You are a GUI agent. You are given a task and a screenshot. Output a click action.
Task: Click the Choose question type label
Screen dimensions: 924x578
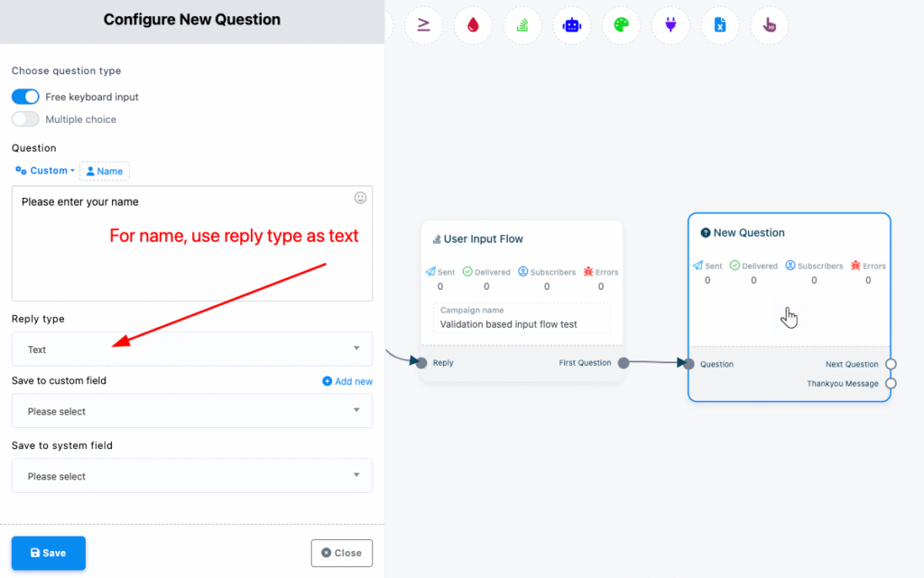[x=67, y=70]
